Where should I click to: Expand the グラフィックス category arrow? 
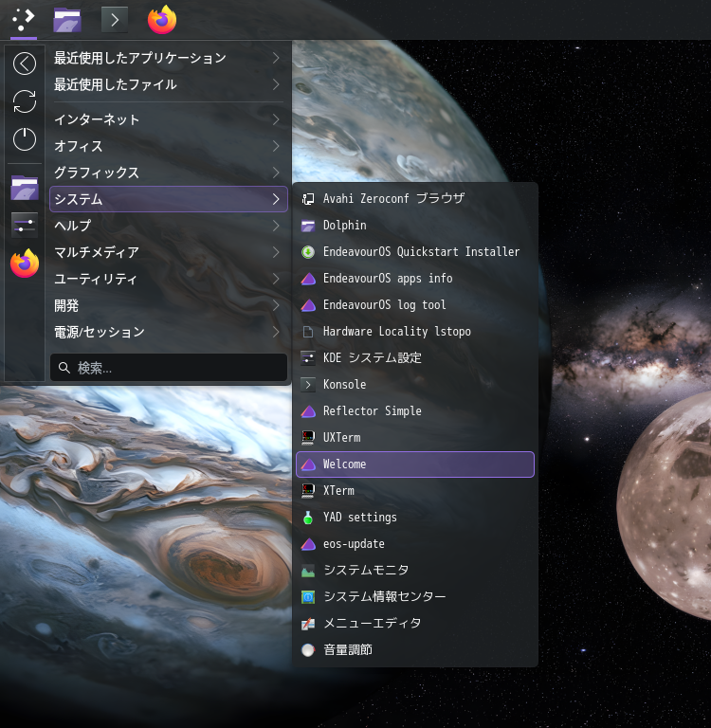(276, 173)
